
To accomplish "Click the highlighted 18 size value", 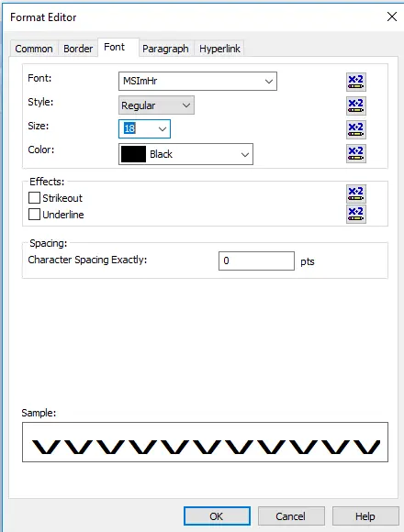I will (x=129, y=128).
